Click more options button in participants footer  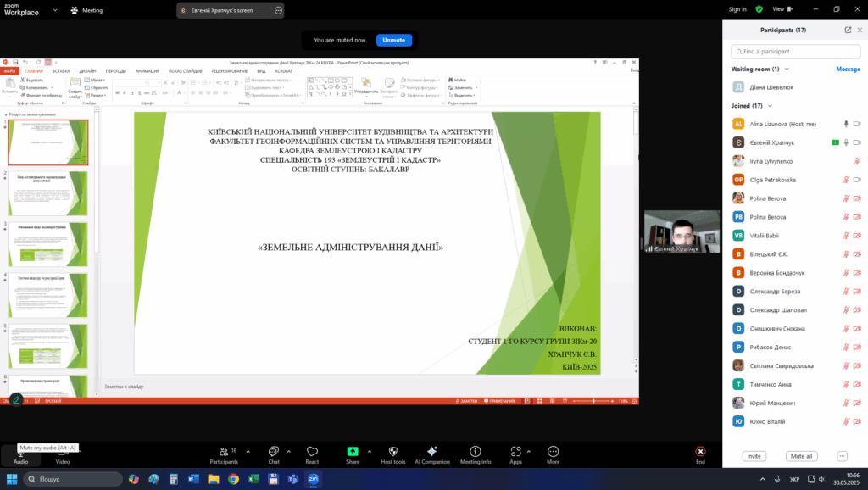point(842,456)
